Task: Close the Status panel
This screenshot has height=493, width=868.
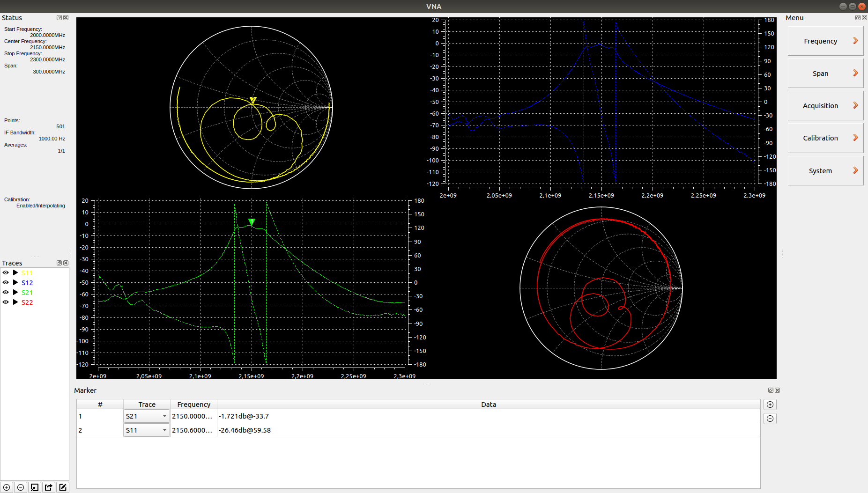Action: (66, 18)
